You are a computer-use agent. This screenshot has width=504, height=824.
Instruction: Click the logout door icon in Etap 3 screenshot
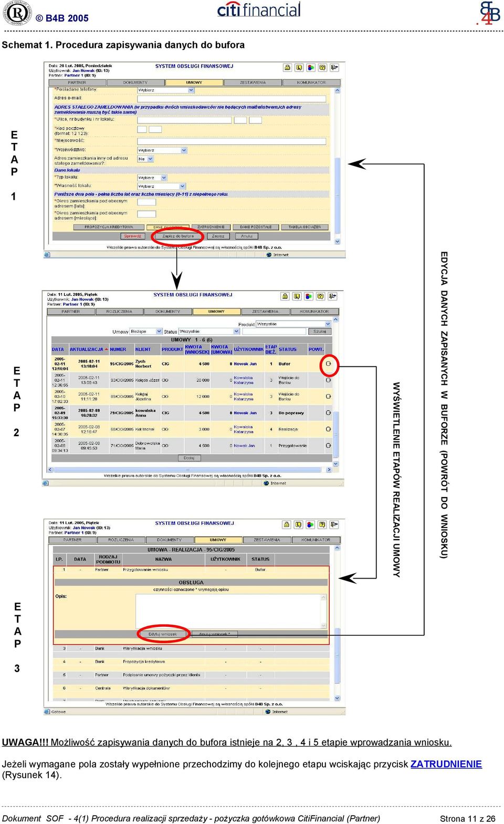[334, 524]
